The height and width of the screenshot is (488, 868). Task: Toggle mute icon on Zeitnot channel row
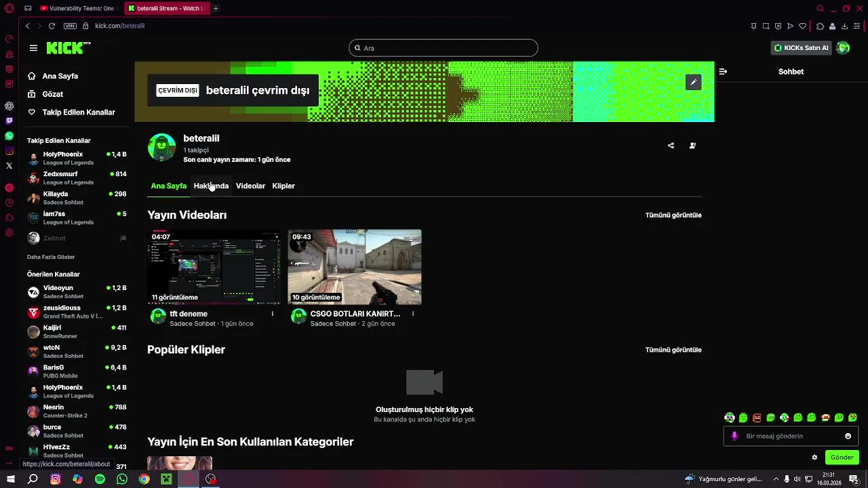(x=123, y=239)
